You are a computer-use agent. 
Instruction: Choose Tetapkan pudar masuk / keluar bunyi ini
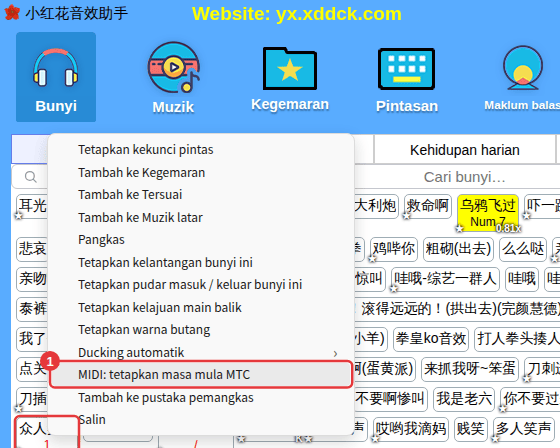coord(201,285)
